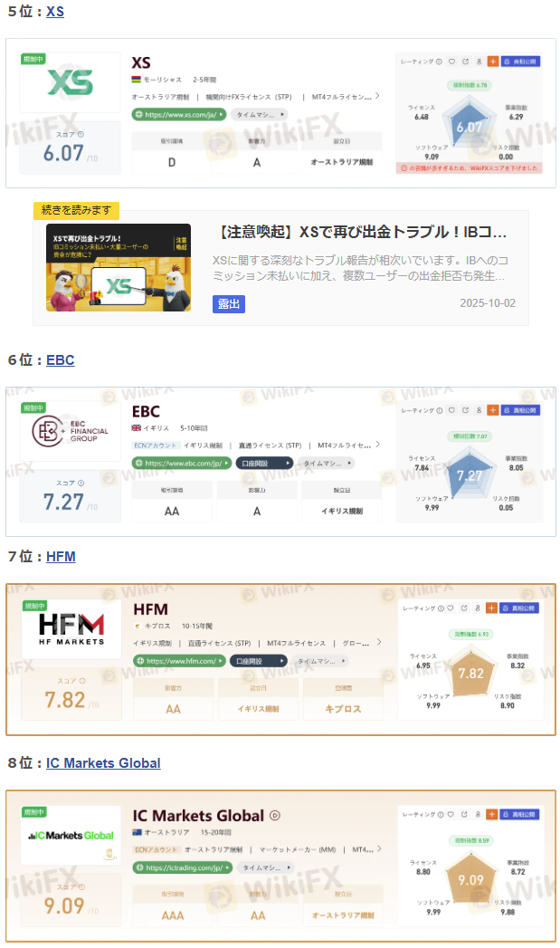The image size is (560, 948).
Task: Expand HFM license tag list chevron
Action: (379, 642)
